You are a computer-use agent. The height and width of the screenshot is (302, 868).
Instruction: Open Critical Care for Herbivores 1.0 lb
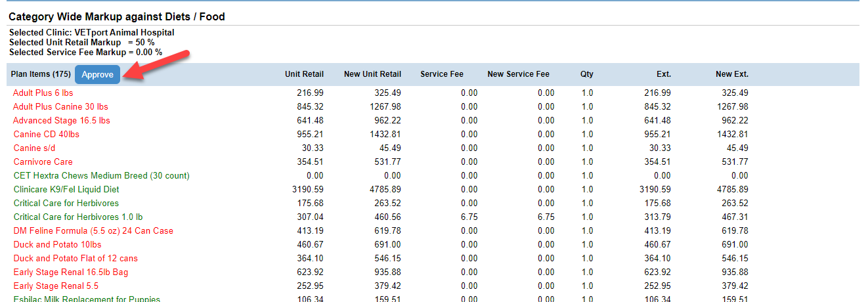[x=78, y=217]
